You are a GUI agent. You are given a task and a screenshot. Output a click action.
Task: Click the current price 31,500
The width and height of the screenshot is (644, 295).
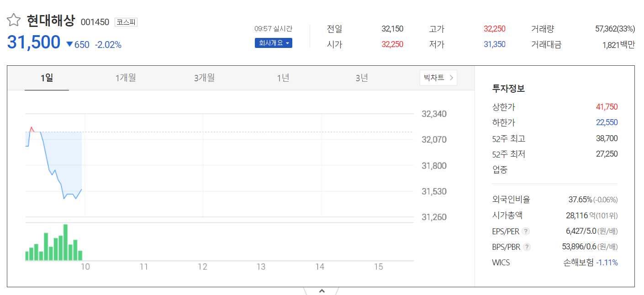[x=34, y=42]
